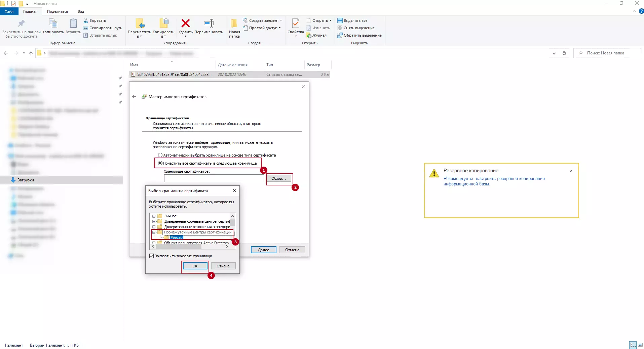Expand the Личное tree node

coord(154,216)
